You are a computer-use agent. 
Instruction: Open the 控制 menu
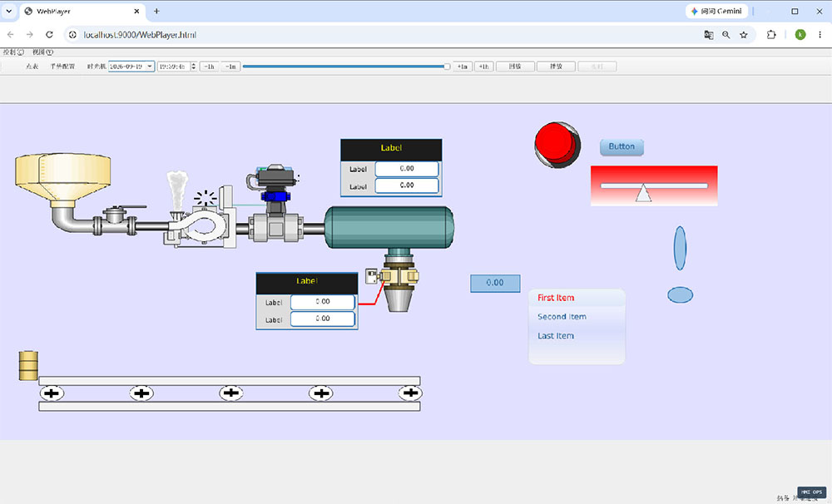click(13, 52)
